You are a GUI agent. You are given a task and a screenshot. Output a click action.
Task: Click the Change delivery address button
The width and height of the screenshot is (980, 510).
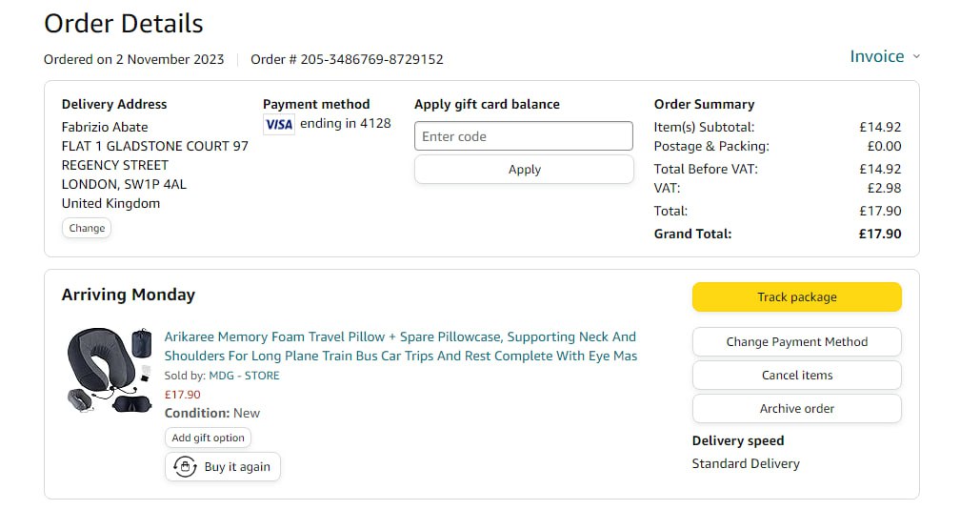pyautogui.click(x=87, y=228)
